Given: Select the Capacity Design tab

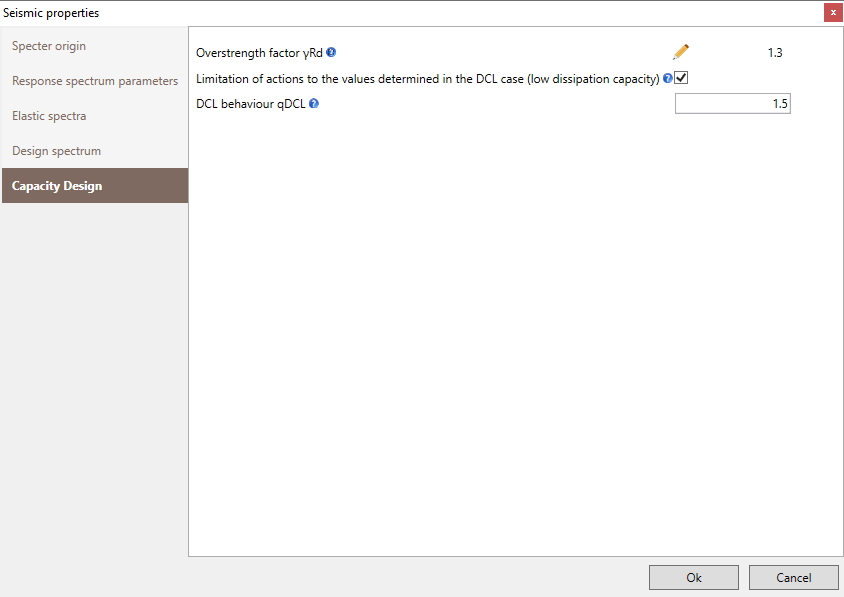Looking at the screenshot, I should click(95, 185).
